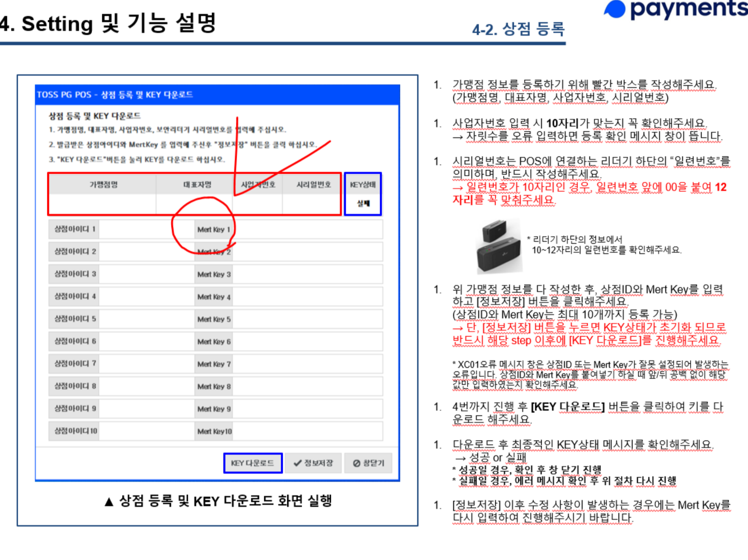Click the 상점아이디 5 label

click(74, 319)
